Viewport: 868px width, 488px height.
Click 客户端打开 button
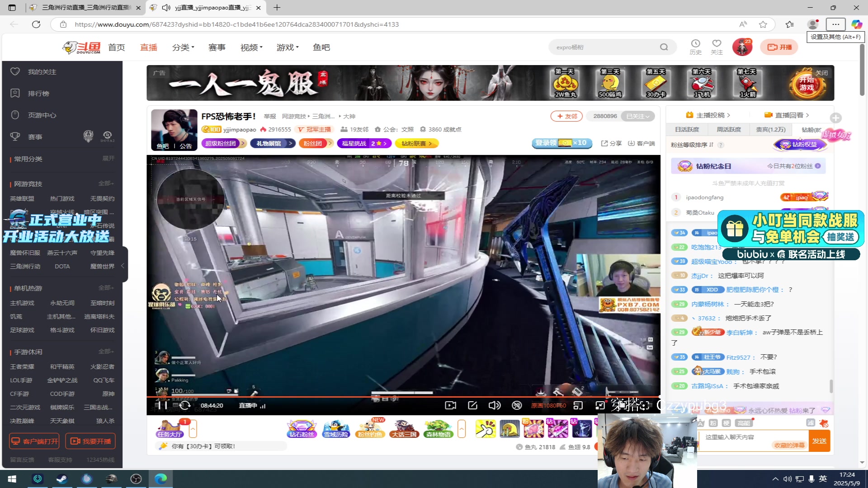click(x=34, y=441)
